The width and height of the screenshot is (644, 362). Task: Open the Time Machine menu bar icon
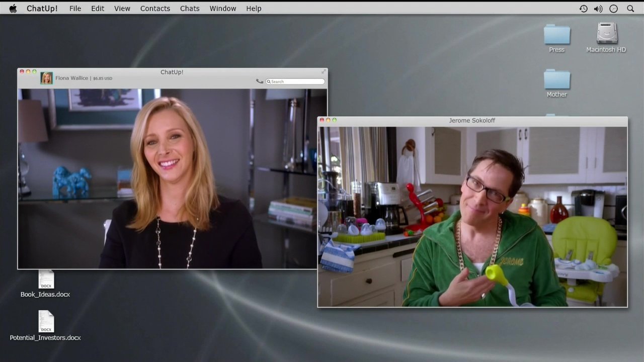click(583, 9)
